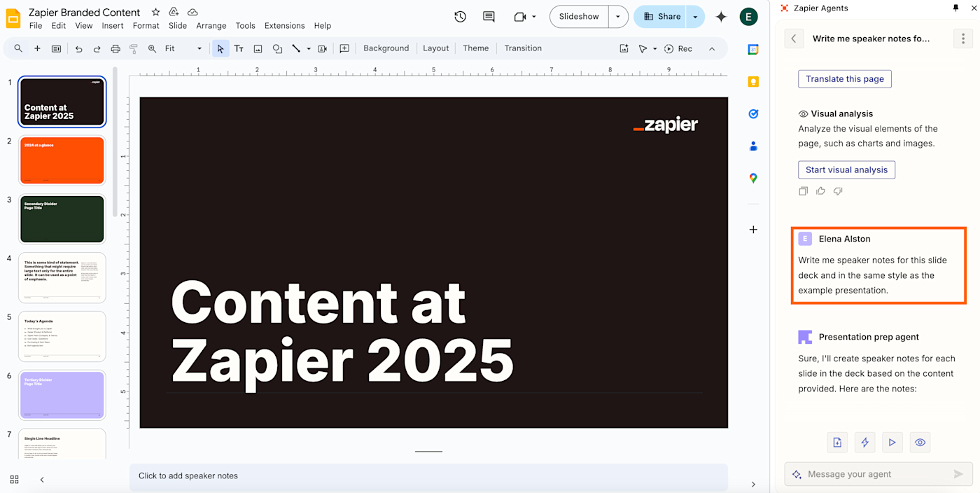Viewport: 980px width, 493px height.
Task: Click the move to folder icon
Action: coord(174,13)
